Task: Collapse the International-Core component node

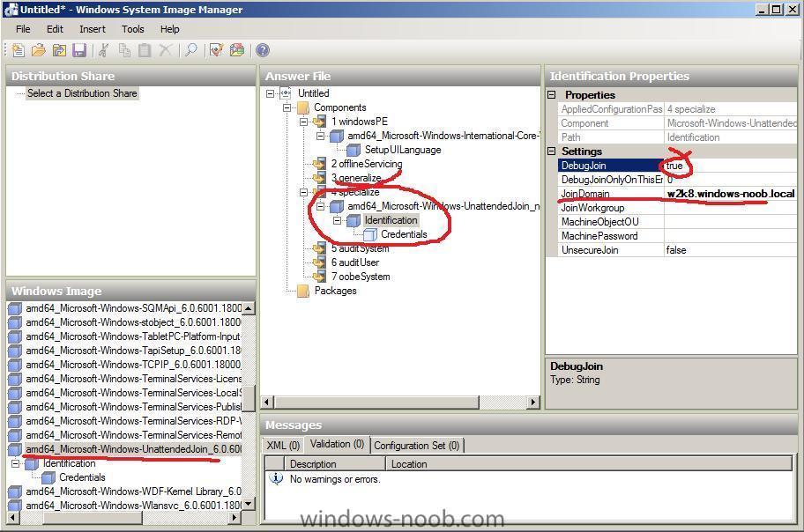Action: 321,136
